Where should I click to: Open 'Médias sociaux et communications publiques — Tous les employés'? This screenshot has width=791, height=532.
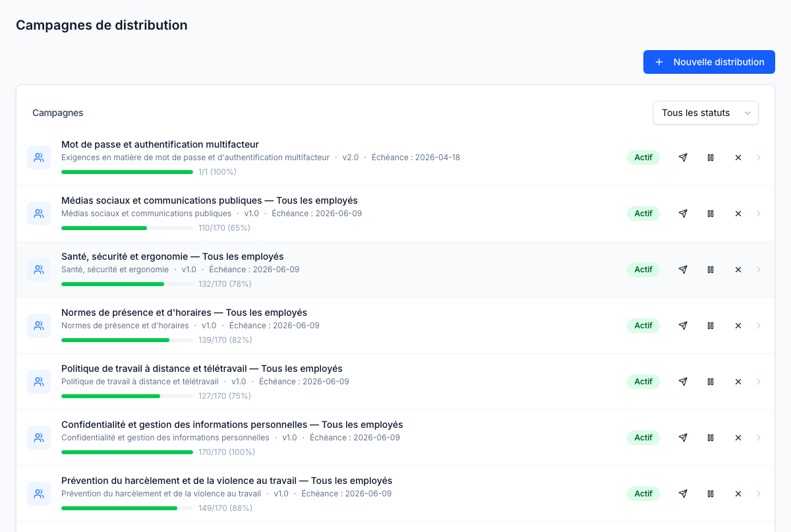point(210,200)
